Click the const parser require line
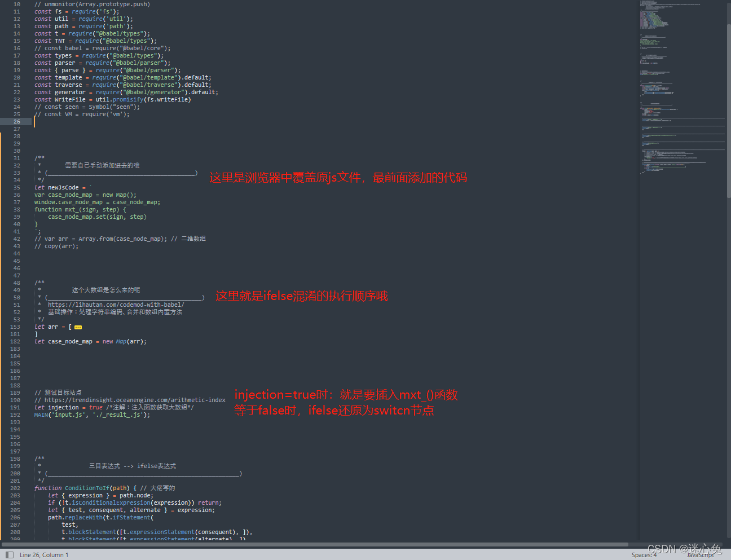 [102, 63]
